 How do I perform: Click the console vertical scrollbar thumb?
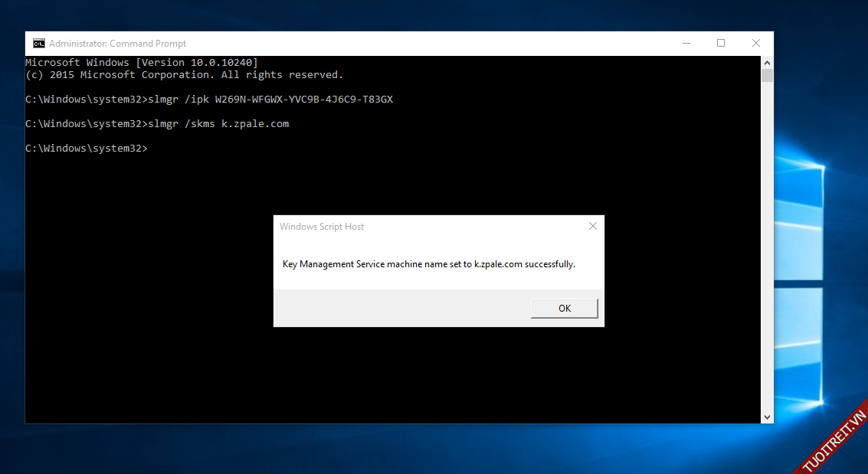click(767, 76)
